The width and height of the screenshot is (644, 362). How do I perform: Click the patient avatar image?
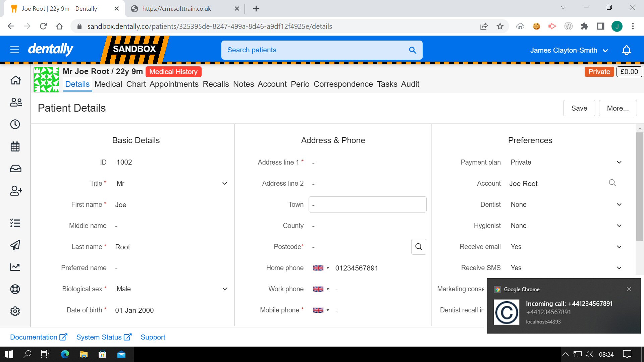coord(47,79)
